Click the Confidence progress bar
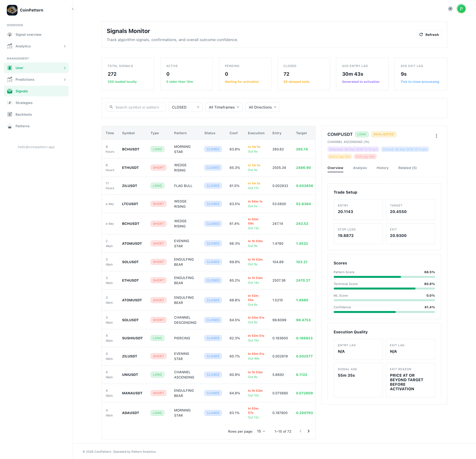 pos(384,312)
